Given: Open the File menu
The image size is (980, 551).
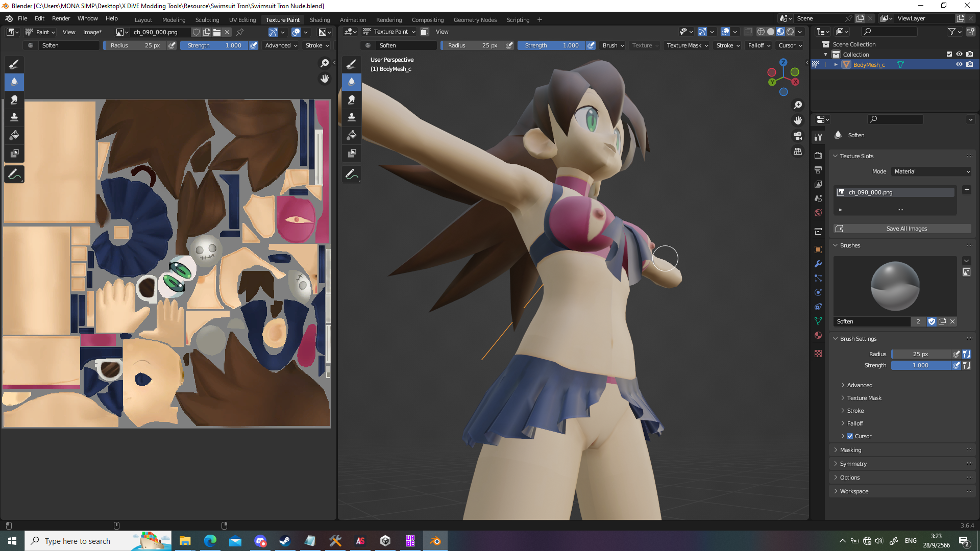Looking at the screenshot, I should [22, 18].
